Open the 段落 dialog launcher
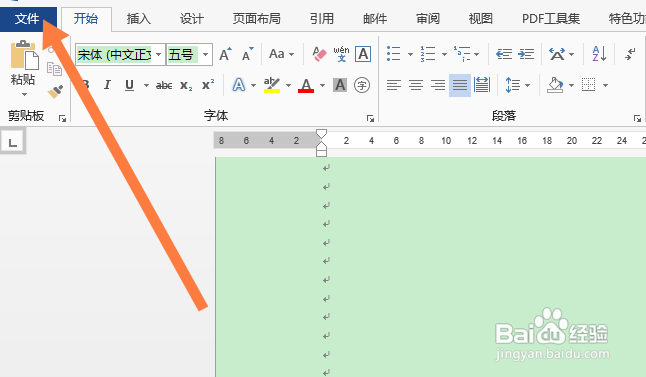 pyautogui.click(x=637, y=119)
